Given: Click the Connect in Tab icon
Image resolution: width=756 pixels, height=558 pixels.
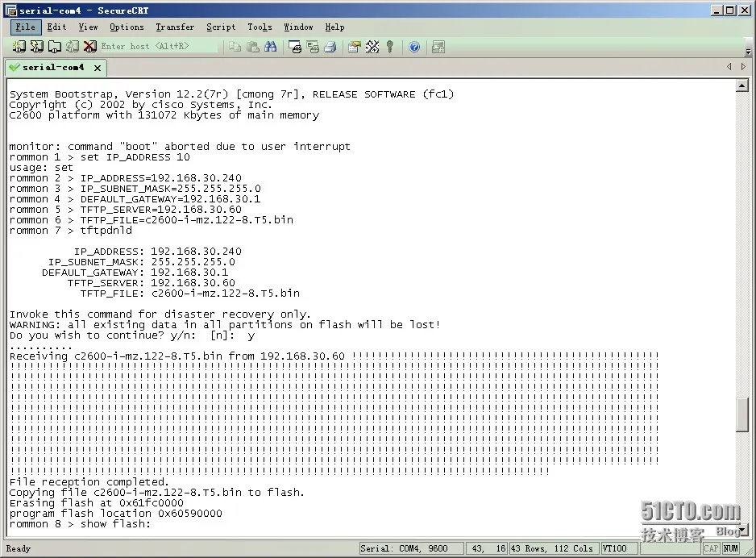Looking at the screenshot, I should (55, 46).
